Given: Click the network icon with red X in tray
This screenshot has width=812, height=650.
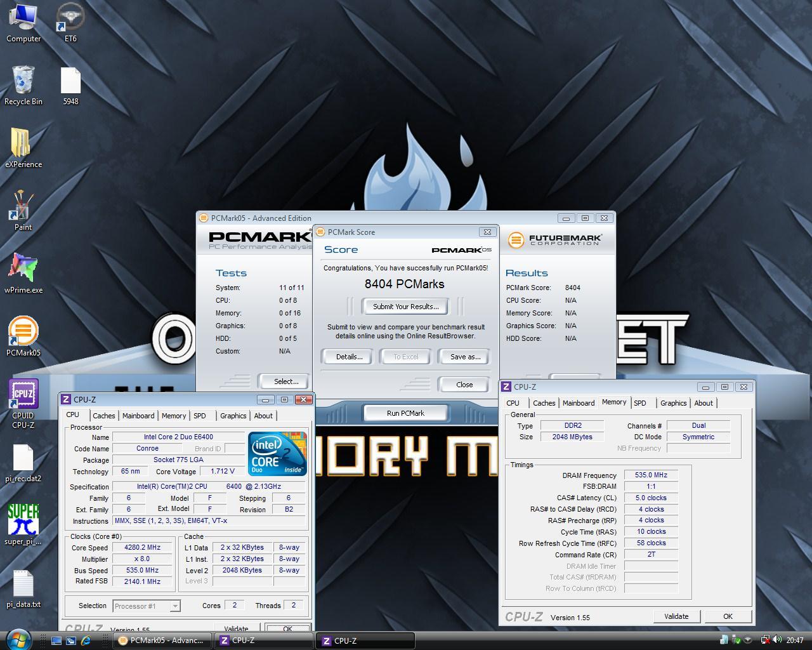Looking at the screenshot, I should pyautogui.click(x=766, y=640).
